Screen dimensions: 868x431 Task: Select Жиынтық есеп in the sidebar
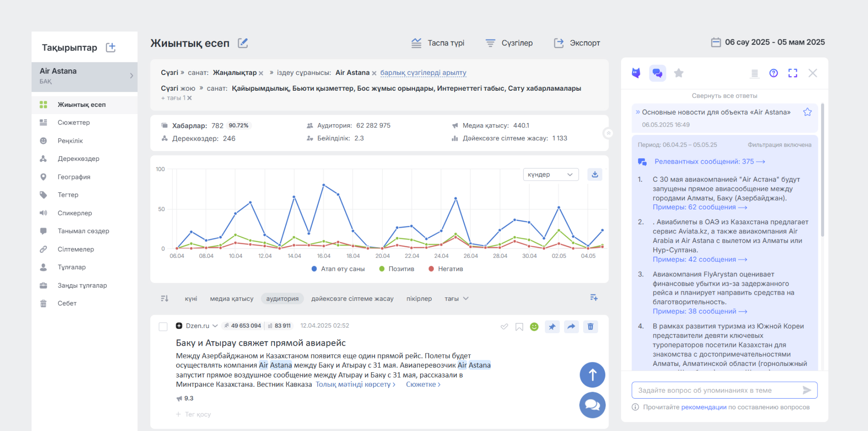84,104
